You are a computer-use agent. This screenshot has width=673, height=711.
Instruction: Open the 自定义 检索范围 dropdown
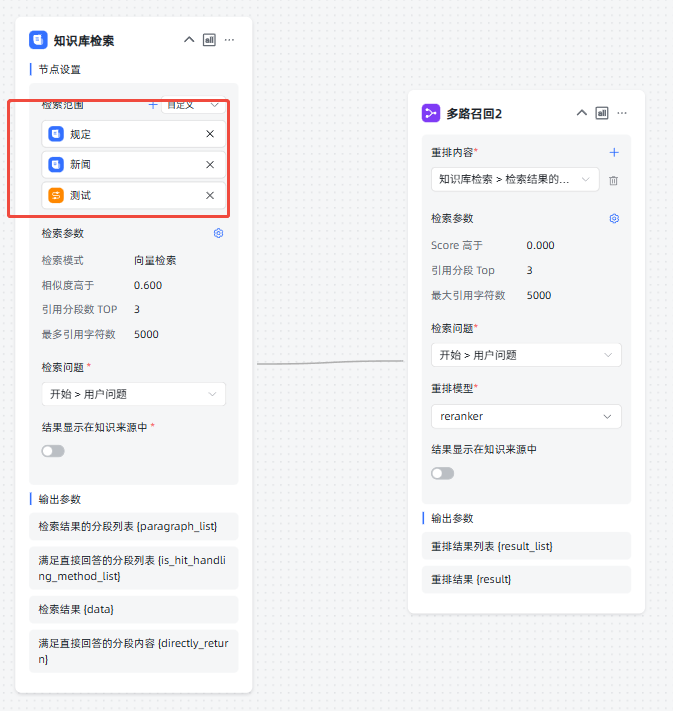point(194,104)
